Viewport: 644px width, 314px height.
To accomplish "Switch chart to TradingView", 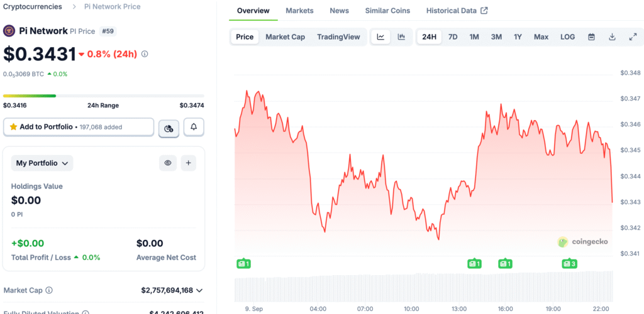I will [x=338, y=37].
